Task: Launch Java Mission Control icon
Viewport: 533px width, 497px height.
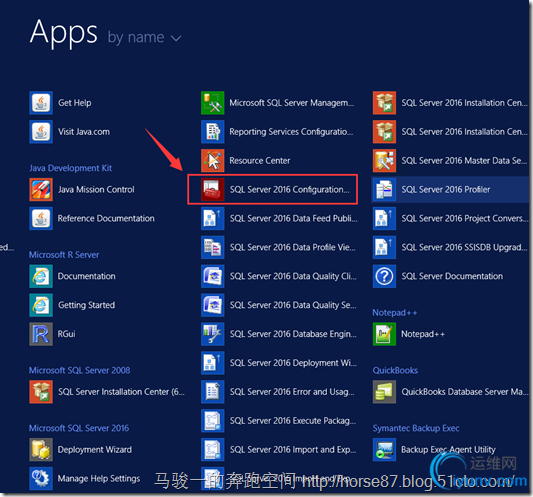Action: pyautogui.click(x=41, y=189)
